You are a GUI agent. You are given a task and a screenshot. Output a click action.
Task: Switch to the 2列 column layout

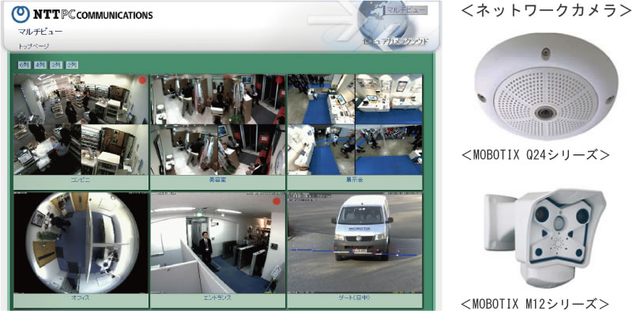[72, 65]
